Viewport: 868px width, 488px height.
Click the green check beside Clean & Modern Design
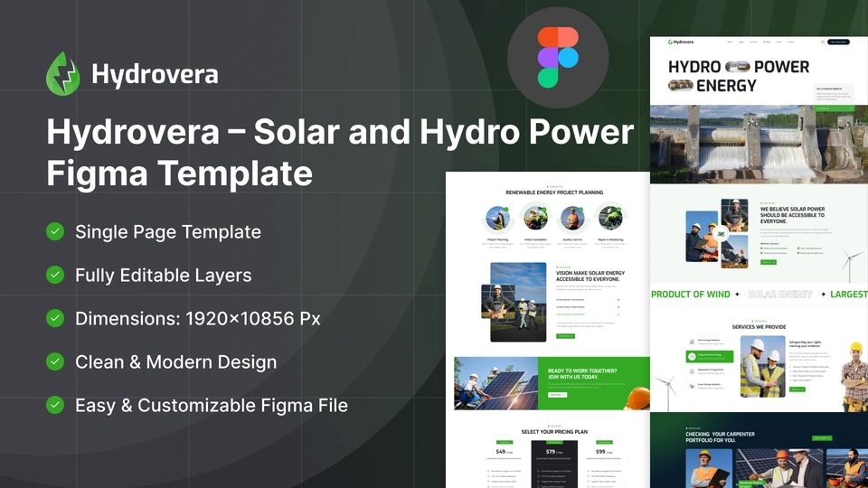(55, 361)
